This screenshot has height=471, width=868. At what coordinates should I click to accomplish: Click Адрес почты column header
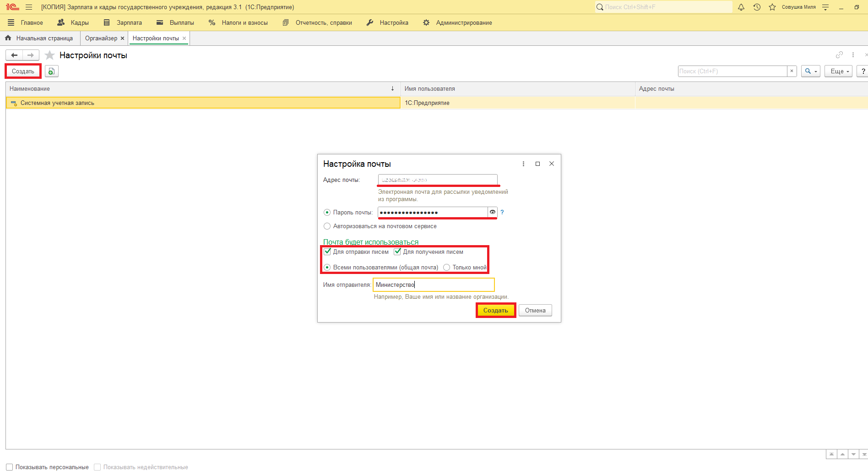pyautogui.click(x=751, y=89)
